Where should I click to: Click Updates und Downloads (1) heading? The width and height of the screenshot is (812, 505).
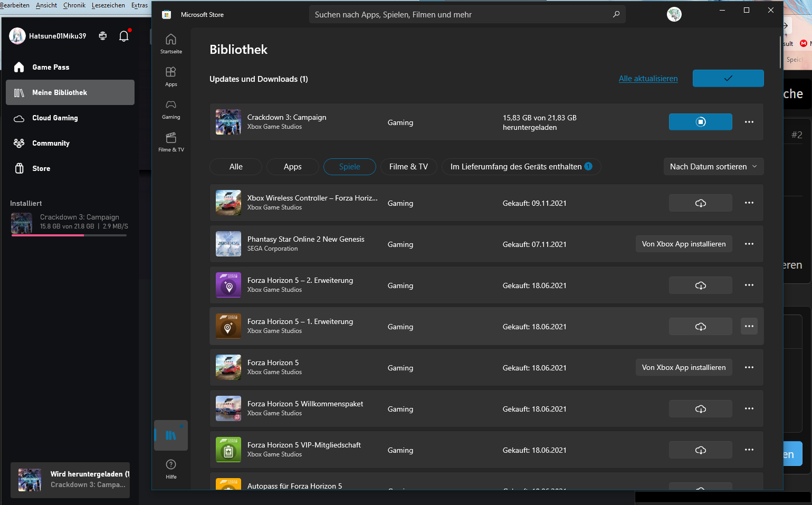259,79
